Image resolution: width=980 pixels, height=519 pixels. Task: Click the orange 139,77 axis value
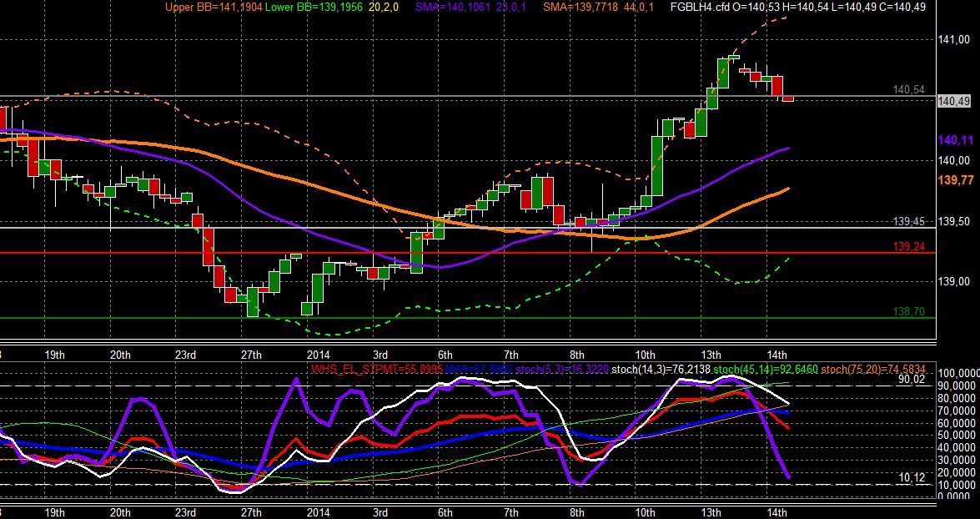[956, 180]
